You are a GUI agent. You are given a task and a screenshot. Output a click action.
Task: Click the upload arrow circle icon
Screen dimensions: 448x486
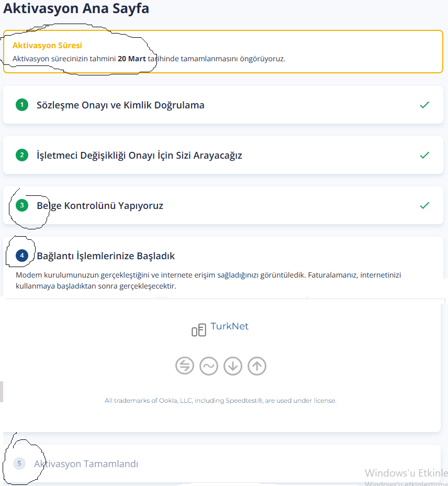(x=257, y=366)
